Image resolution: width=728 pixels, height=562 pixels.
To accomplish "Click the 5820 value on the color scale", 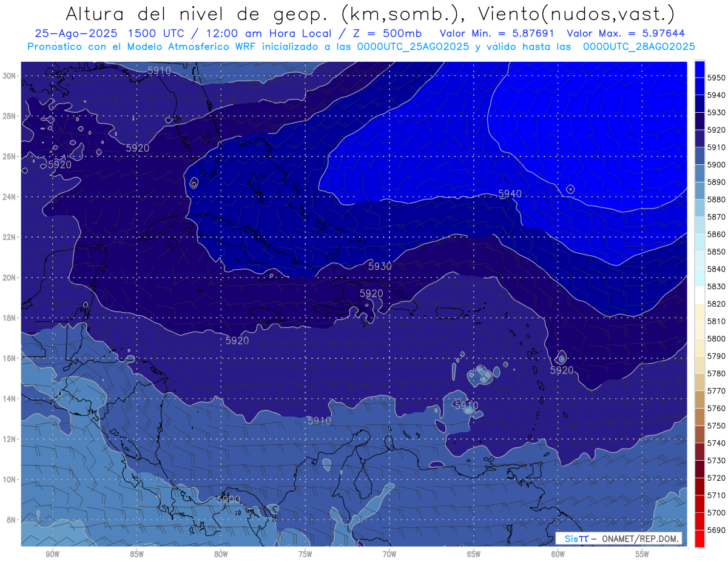I will [716, 304].
